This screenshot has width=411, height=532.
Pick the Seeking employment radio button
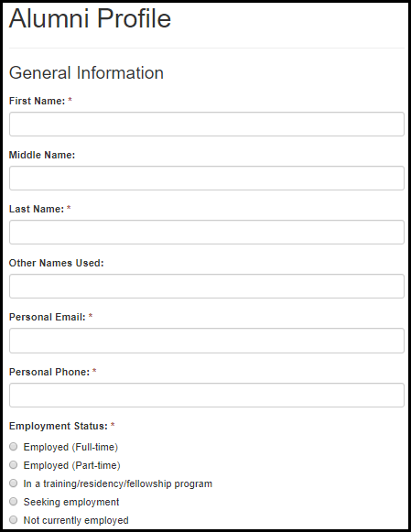tap(13, 501)
